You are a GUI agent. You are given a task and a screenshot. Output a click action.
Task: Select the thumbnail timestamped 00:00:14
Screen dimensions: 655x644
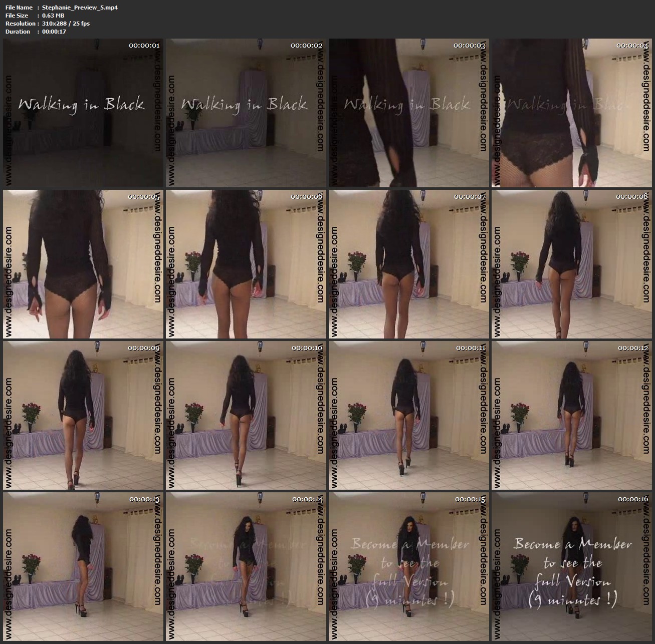coord(246,566)
